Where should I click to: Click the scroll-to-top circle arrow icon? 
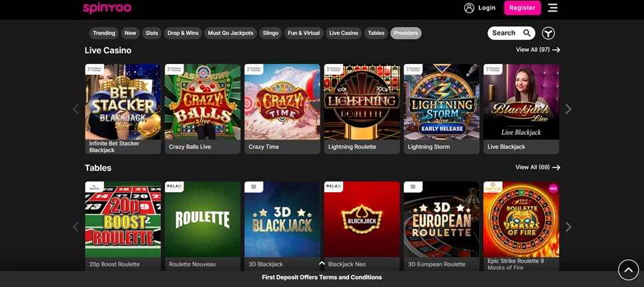click(x=629, y=270)
